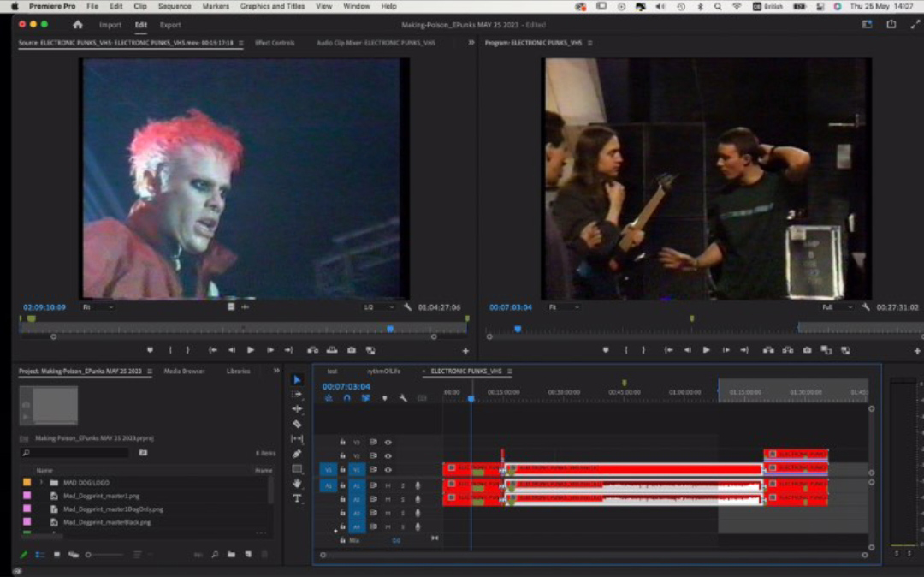The width and height of the screenshot is (924, 577).
Task: Click Program monitor blue playhead
Action: 518,329
